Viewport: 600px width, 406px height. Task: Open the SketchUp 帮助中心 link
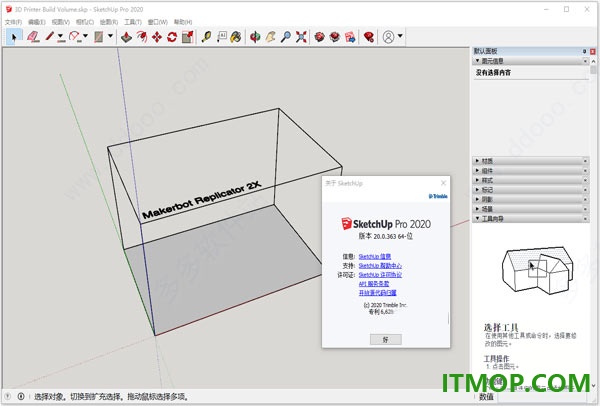point(380,266)
